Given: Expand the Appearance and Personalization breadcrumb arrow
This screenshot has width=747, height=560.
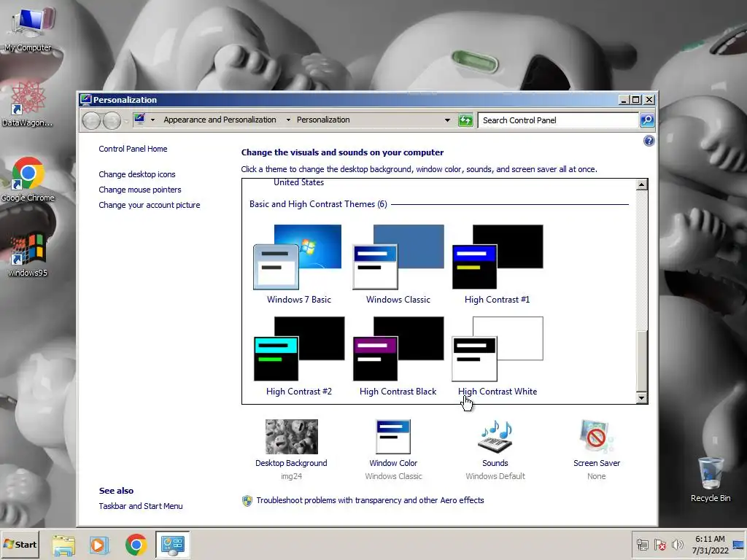Looking at the screenshot, I should (x=288, y=120).
